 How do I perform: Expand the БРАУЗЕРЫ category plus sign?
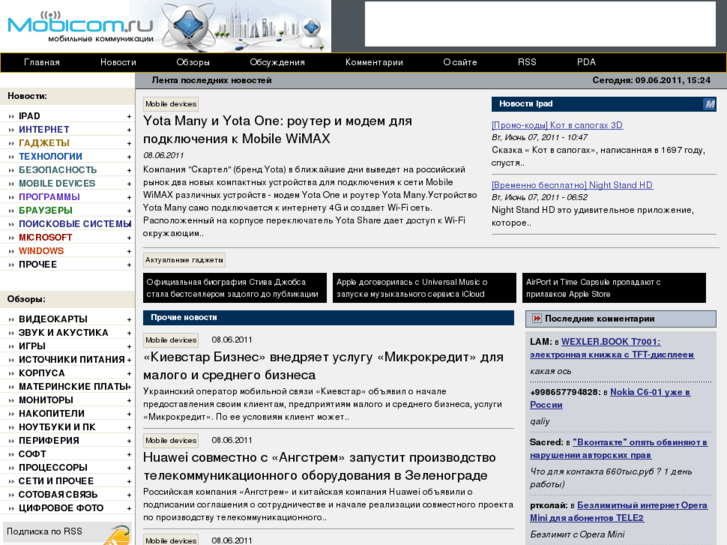click(129, 211)
